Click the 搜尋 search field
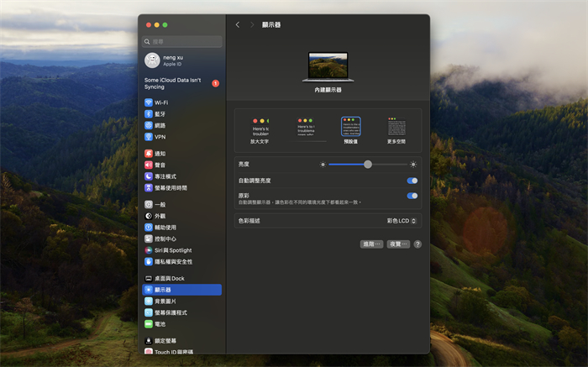588x367 pixels. click(183, 41)
